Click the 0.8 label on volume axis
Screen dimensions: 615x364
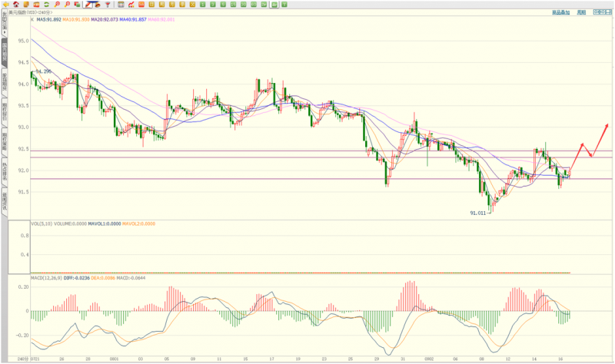click(x=25, y=236)
